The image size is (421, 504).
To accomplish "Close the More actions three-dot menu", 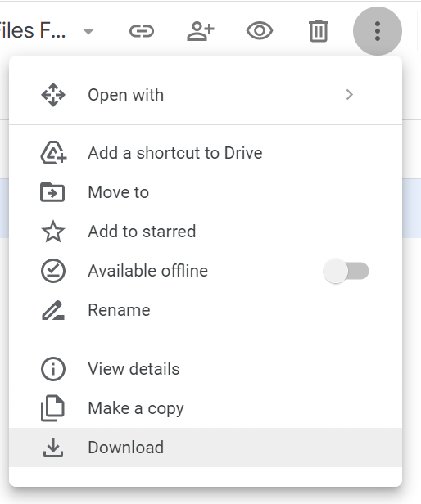I will point(378,31).
